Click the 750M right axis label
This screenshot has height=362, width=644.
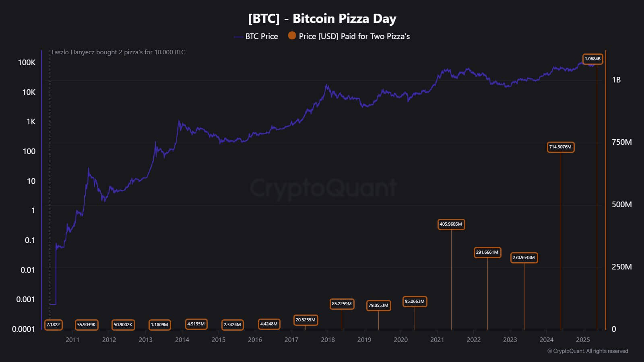(621, 142)
